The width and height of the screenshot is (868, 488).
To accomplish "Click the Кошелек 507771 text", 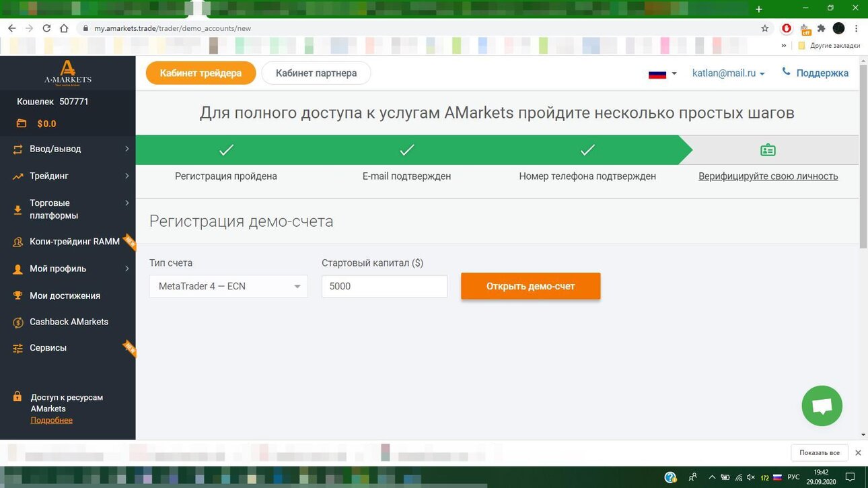I will pyautogui.click(x=52, y=102).
